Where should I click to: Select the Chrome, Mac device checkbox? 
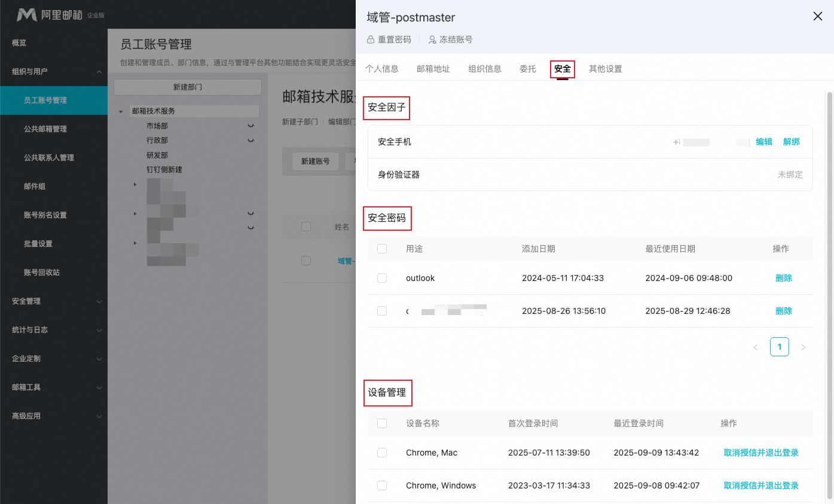(x=382, y=453)
